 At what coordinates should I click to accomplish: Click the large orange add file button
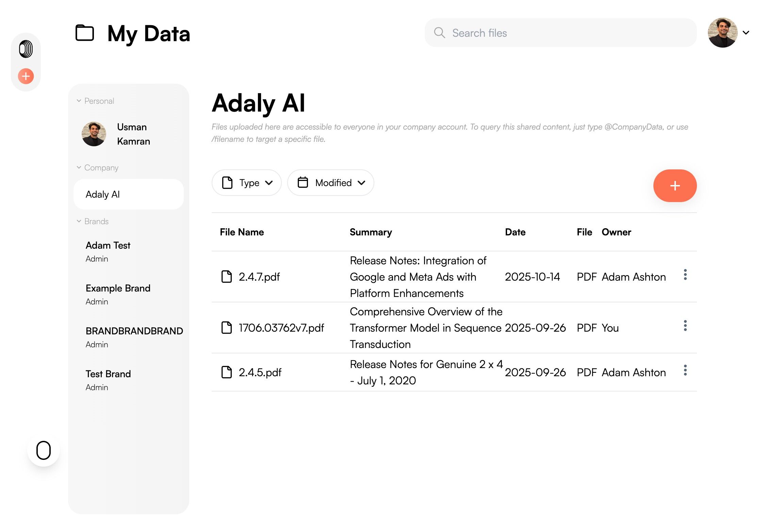[674, 186]
